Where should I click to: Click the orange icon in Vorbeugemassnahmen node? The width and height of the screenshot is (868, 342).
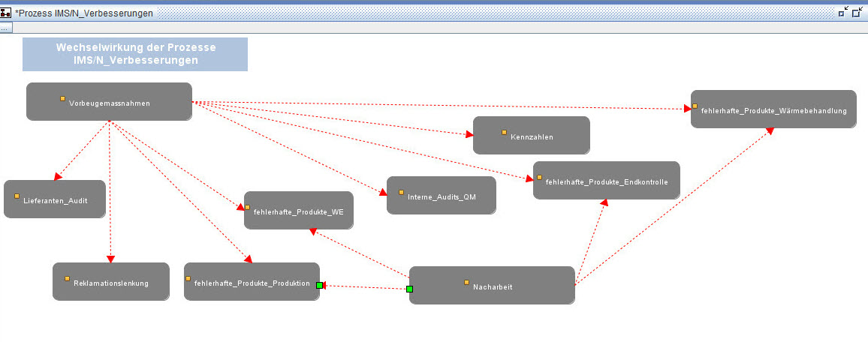click(x=63, y=98)
